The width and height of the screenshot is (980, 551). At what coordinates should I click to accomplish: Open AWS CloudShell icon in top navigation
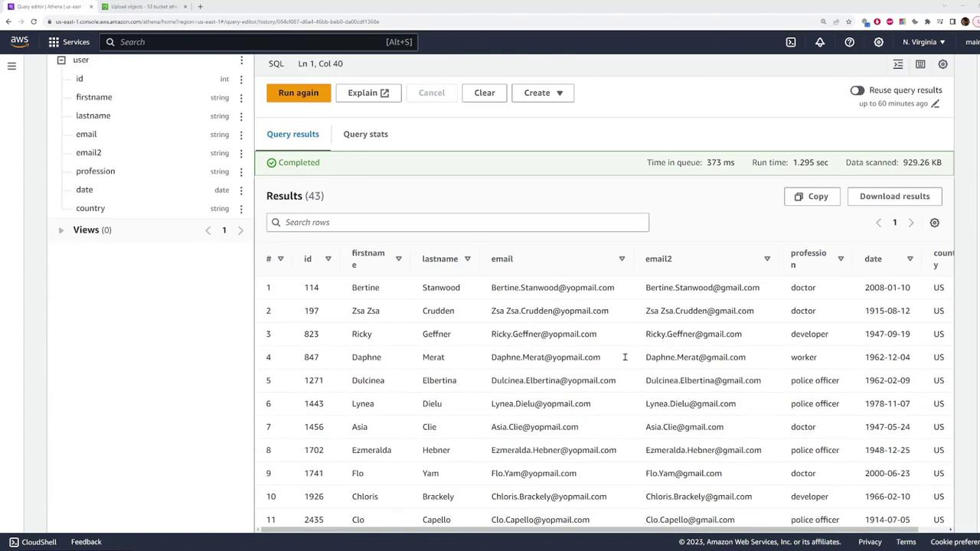(791, 42)
